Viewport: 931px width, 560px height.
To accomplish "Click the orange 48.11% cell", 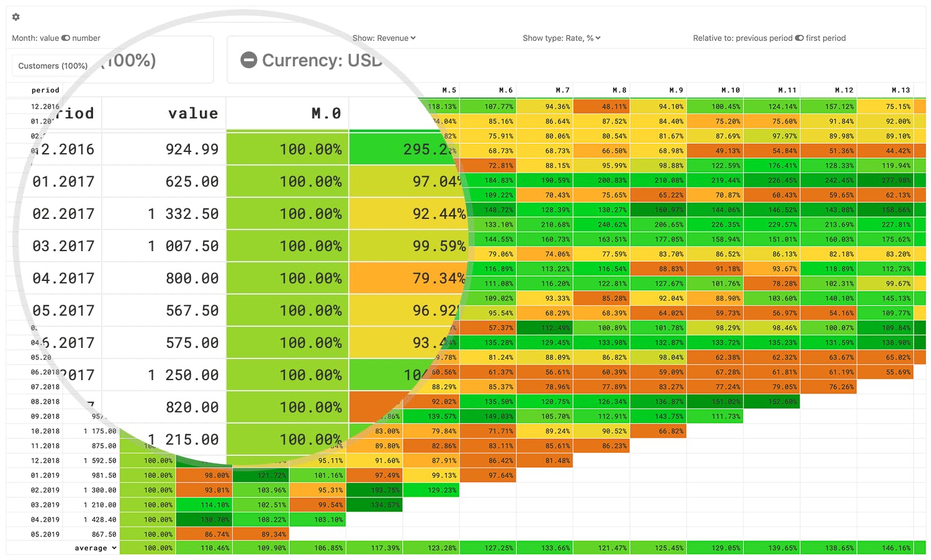I will click(601, 107).
